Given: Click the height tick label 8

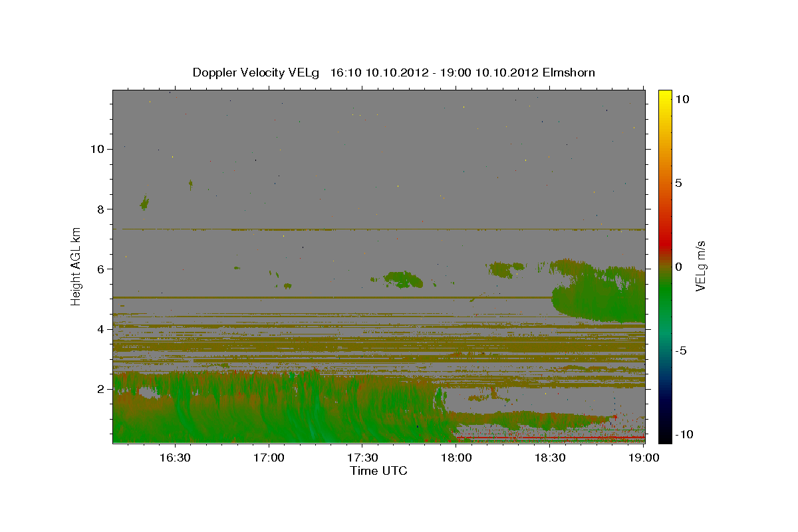Looking at the screenshot, I should point(102,209).
